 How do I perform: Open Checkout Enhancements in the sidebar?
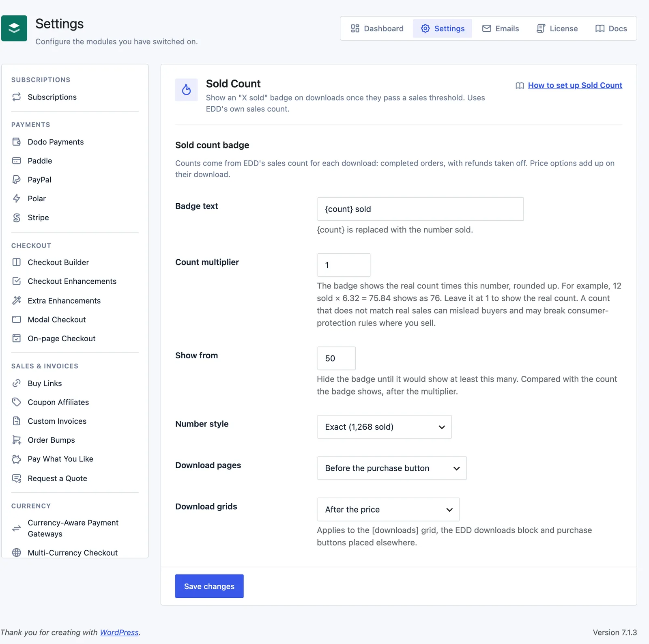coord(75,281)
